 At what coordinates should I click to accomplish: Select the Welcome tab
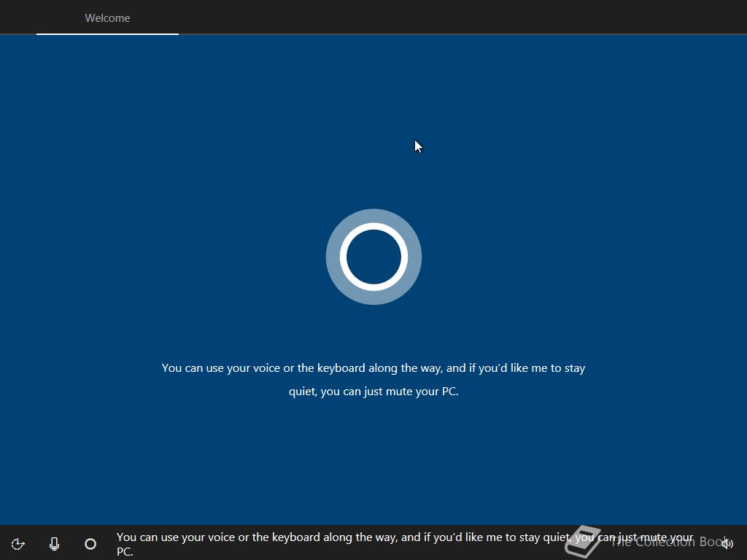pyautogui.click(x=108, y=18)
